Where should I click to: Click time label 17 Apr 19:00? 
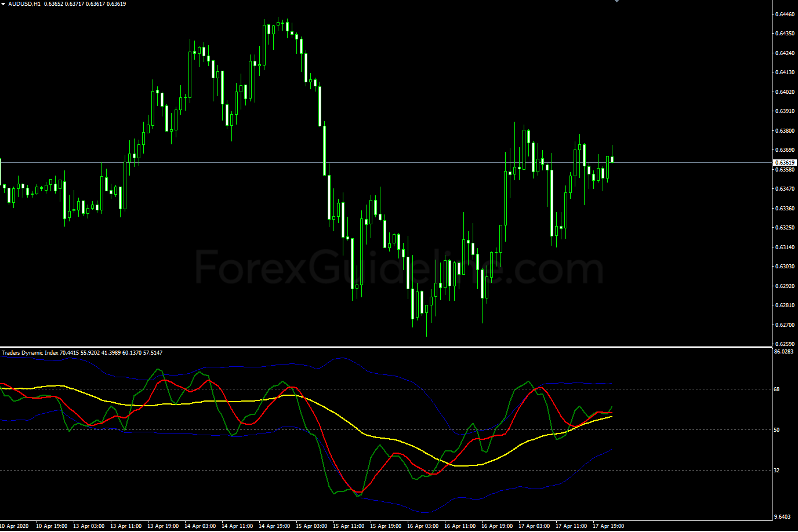click(x=608, y=526)
